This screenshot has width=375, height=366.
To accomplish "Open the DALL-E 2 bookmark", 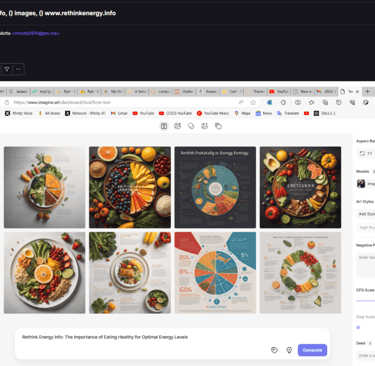I will [324, 113].
